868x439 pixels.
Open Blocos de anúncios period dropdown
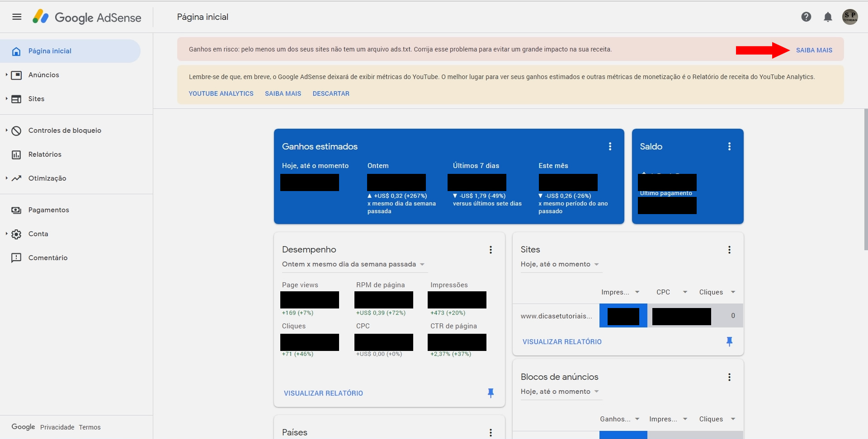point(561,392)
